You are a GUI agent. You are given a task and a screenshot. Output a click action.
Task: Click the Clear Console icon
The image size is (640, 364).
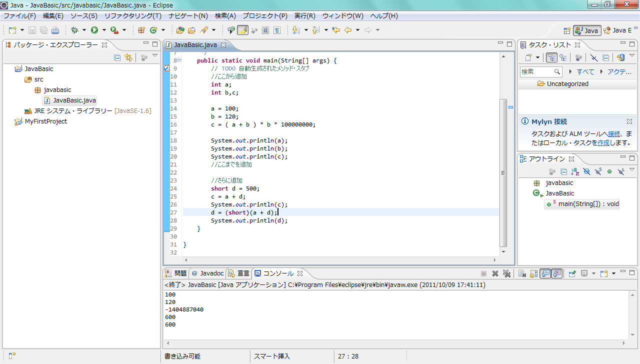coord(521,273)
